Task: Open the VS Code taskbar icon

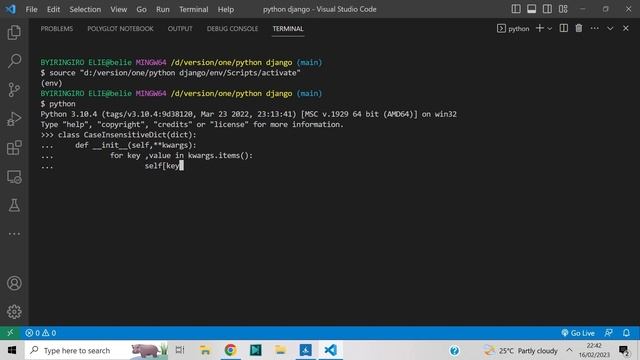Action: [x=331, y=350]
